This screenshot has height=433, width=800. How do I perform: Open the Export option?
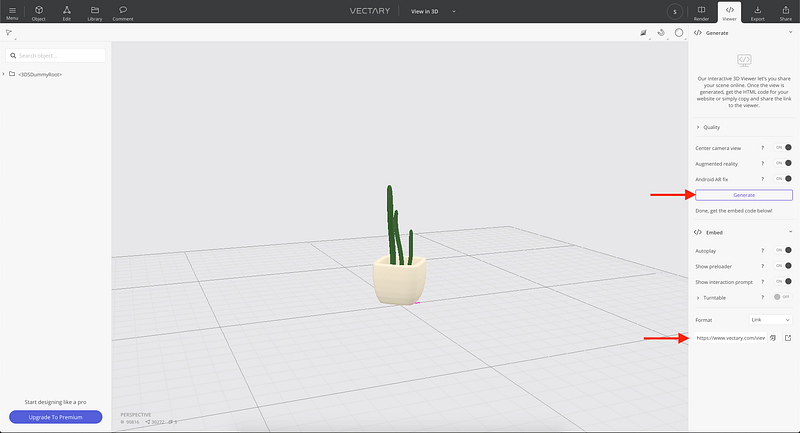[758, 12]
